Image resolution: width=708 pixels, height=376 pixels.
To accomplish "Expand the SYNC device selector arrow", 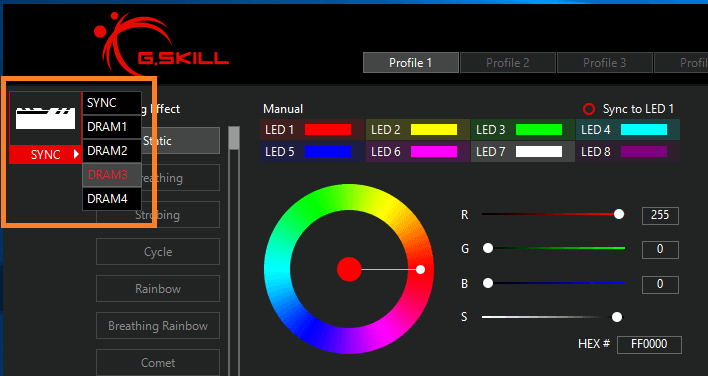I will pyautogui.click(x=76, y=154).
